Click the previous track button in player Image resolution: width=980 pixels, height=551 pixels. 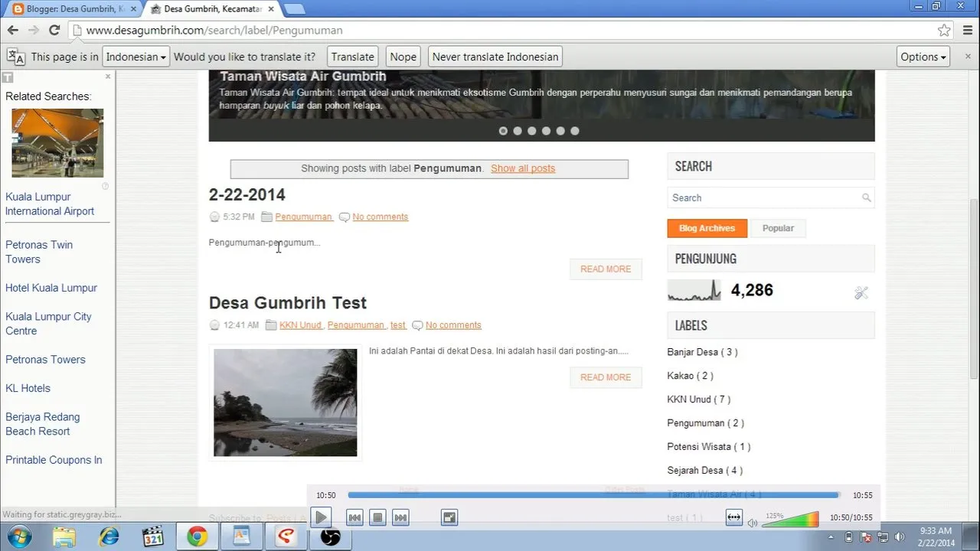coord(354,518)
